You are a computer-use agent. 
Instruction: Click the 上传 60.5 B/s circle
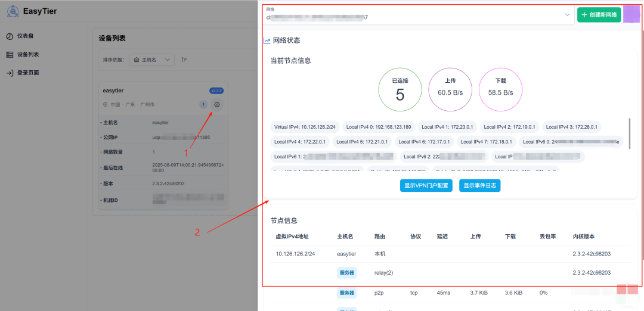(450, 89)
